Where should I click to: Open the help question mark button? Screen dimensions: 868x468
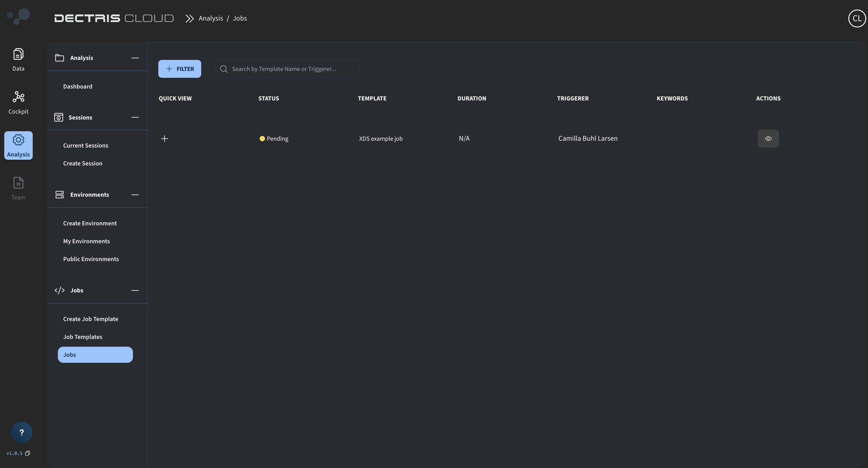21,432
